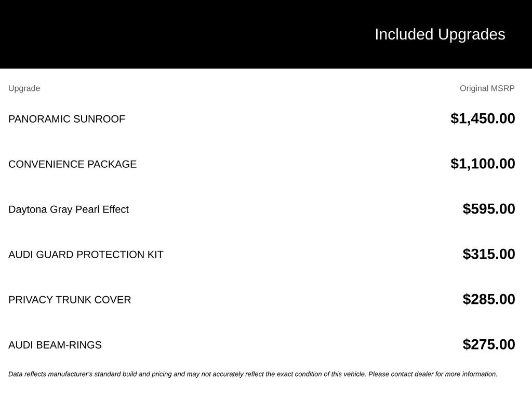
Task: Click the Included Upgrades heading
Action: [440, 35]
